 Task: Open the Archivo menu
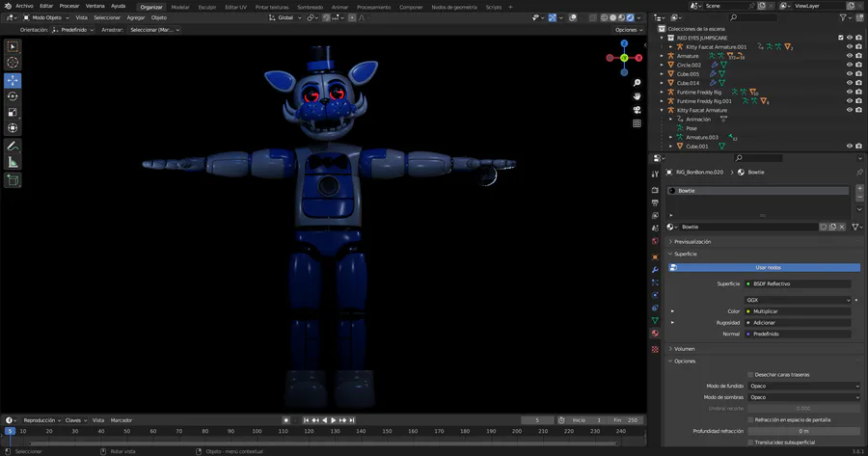pos(24,6)
